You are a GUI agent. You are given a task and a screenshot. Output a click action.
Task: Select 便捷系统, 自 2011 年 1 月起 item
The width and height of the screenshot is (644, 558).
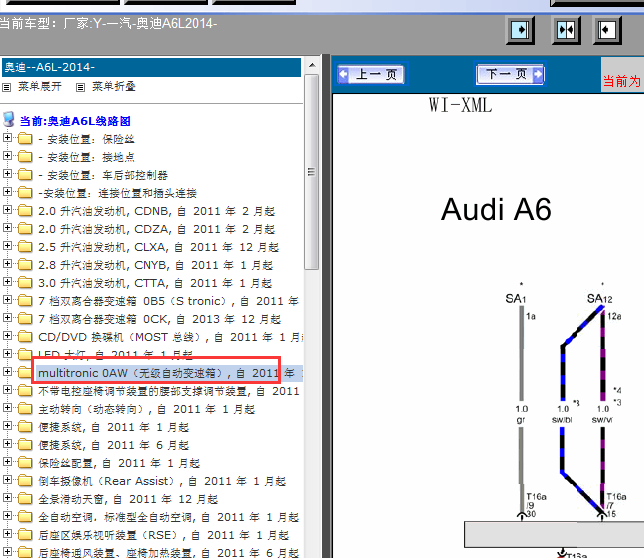113,427
